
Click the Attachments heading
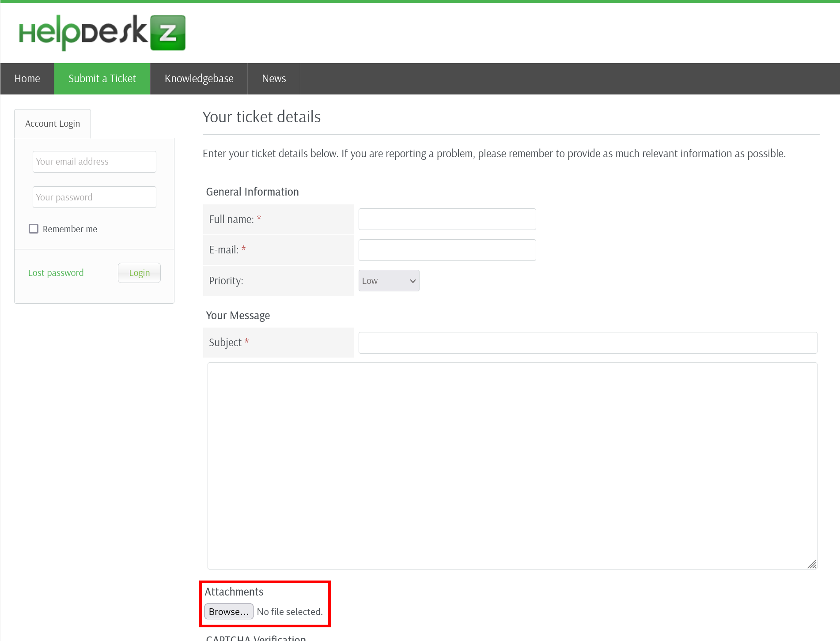(234, 592)
